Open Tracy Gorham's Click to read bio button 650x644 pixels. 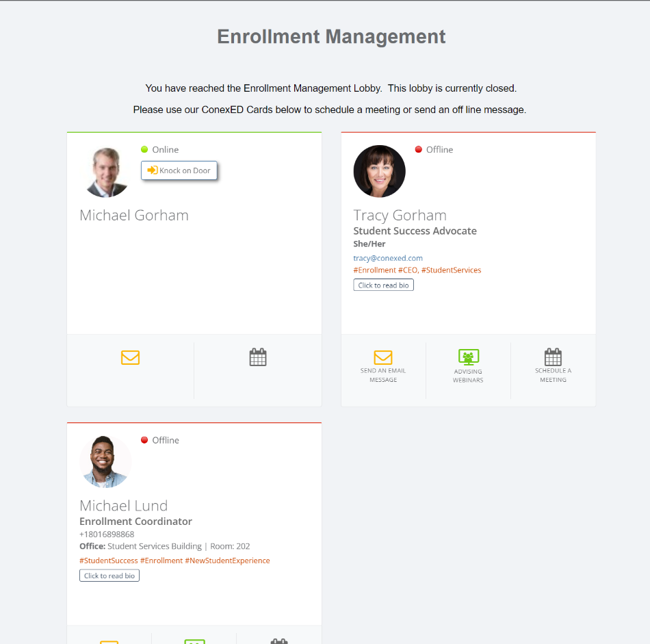(383, 285)
